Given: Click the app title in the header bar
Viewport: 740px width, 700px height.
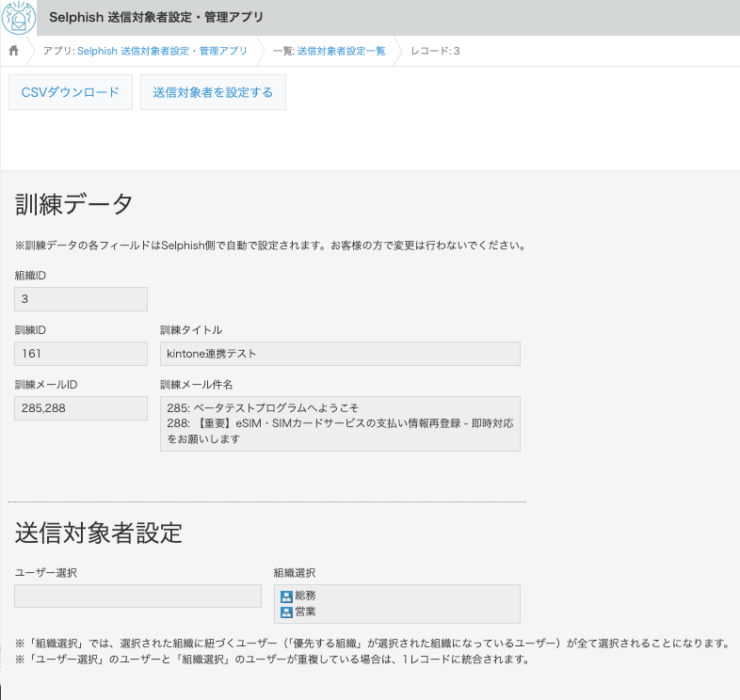Looking at the screenshot, I should [156, 18].
